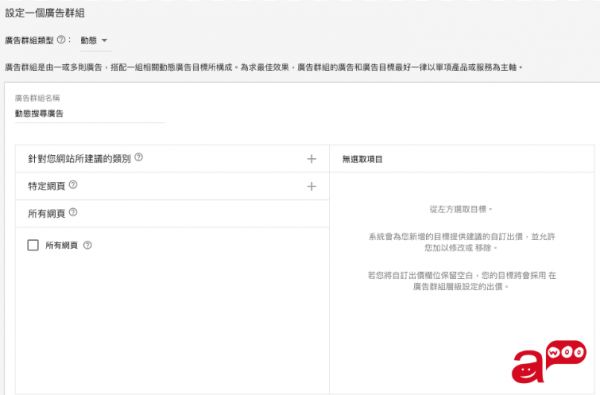Click the 廣告群組名稱 field label
600x395 pixels.
tap(37, 98)
